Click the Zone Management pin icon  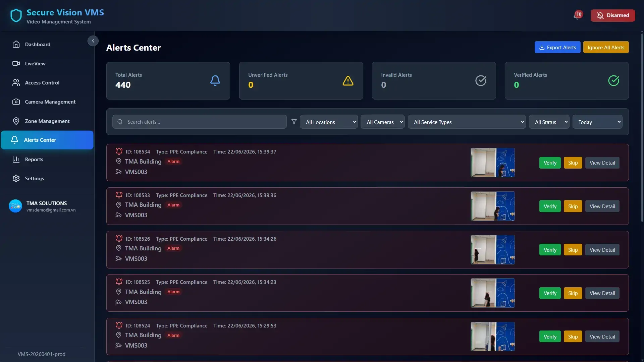tap(16, 121)
